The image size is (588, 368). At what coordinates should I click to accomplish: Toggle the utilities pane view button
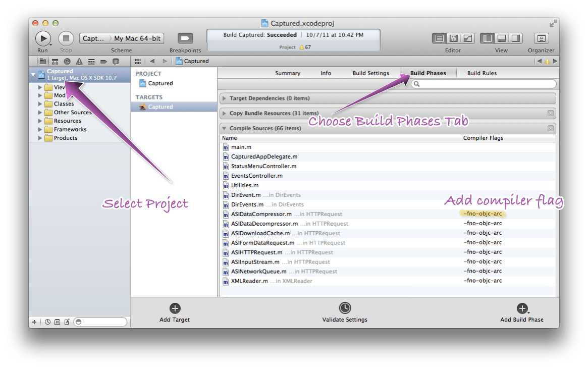(516, 38)
